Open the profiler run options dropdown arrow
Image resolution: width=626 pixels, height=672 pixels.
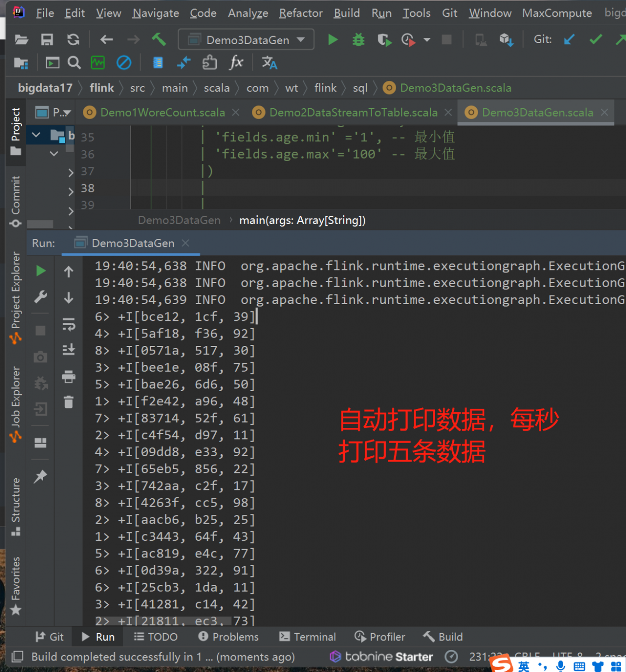pos(427,40)
